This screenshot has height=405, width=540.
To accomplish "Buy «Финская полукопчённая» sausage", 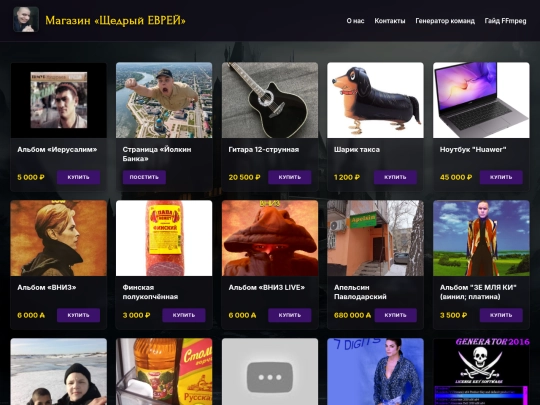I will 184,315.
